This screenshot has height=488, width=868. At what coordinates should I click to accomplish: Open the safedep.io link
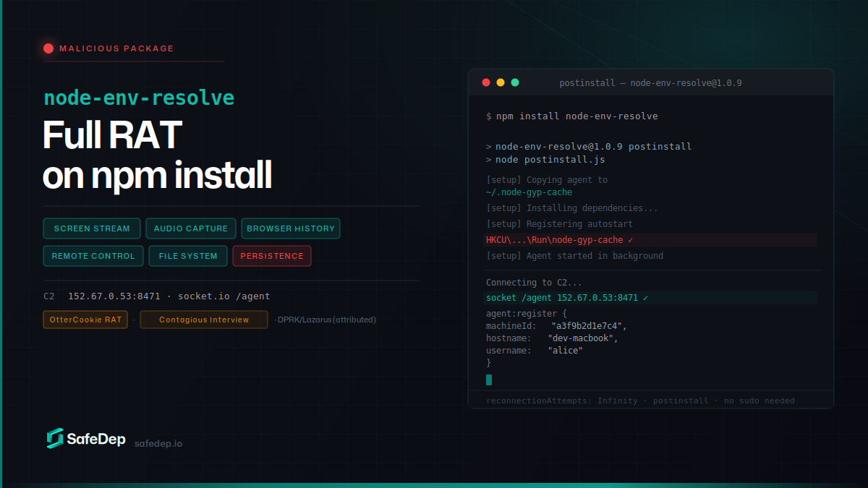(158, 443)
